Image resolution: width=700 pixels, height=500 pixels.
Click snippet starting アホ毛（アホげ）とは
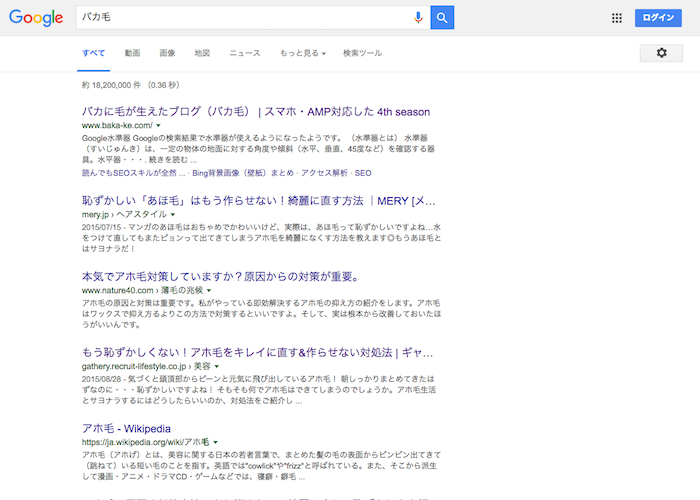pos(261,466)
